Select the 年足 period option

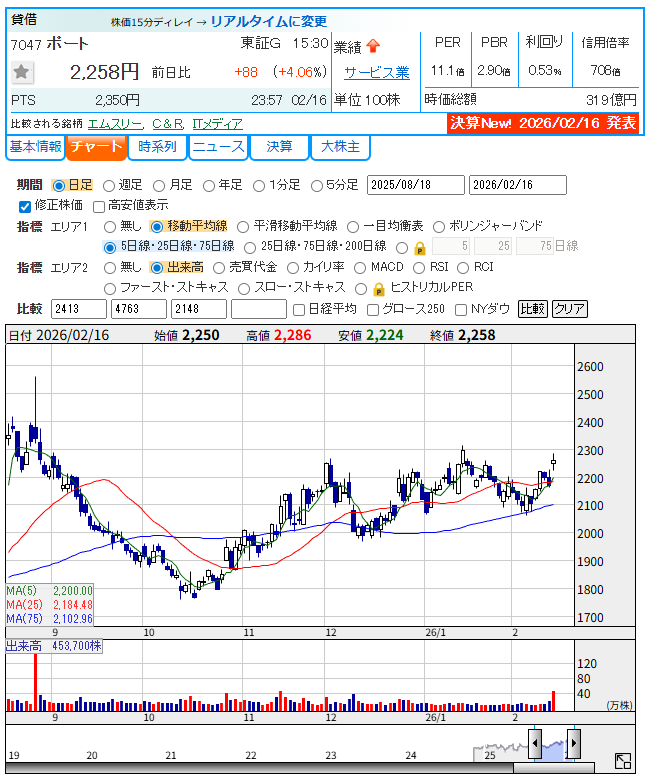(209, 186)
